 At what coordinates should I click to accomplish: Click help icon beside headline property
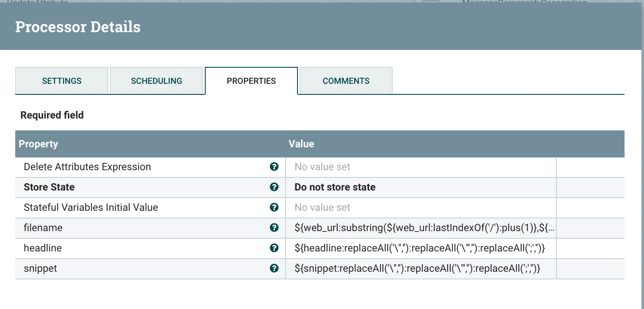point(274,248)
